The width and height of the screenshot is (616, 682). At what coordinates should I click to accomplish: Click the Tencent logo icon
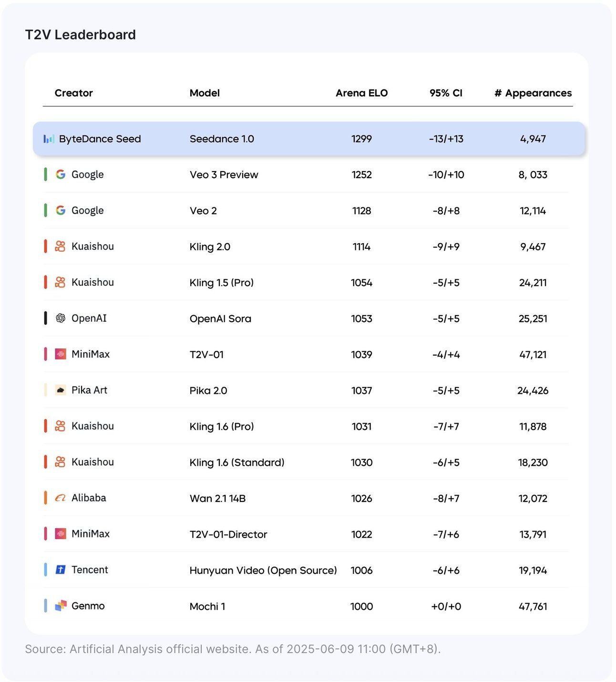point(61,570)
